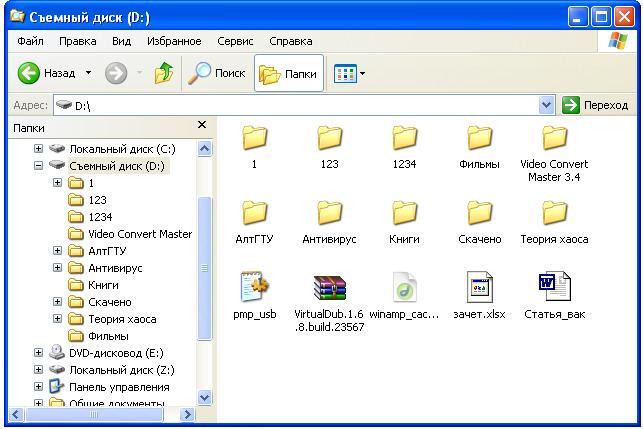Viewport: 643px width, 429px height.
Task: Select Video Convert Master in the tree
Action: tap(140, 234)
